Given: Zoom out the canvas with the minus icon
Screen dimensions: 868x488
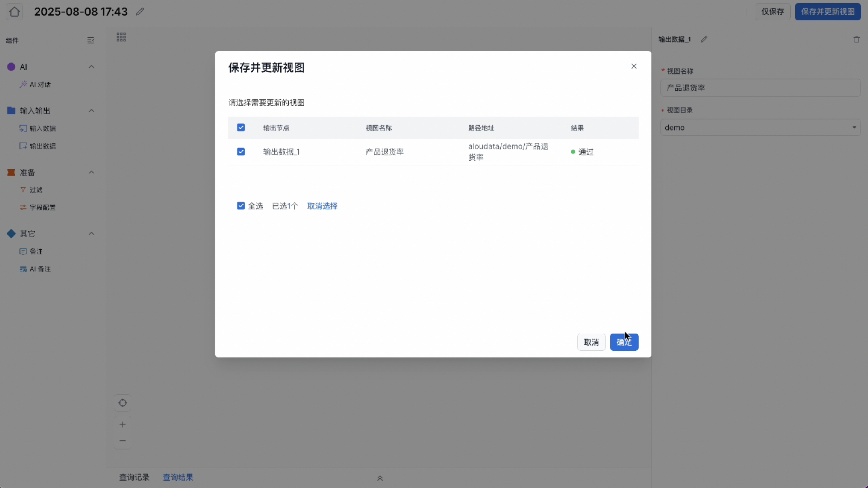Looking at the screenshot, I should point(123,441).
